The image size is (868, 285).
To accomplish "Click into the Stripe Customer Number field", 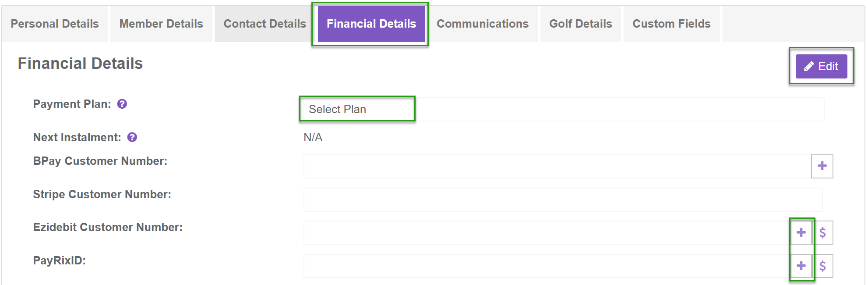I will tap(563, 199).
